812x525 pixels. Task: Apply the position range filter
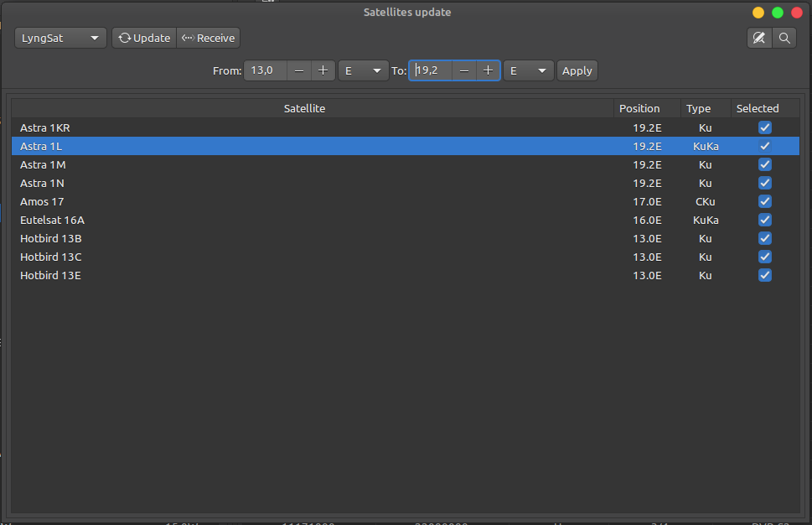pos(577,70)
